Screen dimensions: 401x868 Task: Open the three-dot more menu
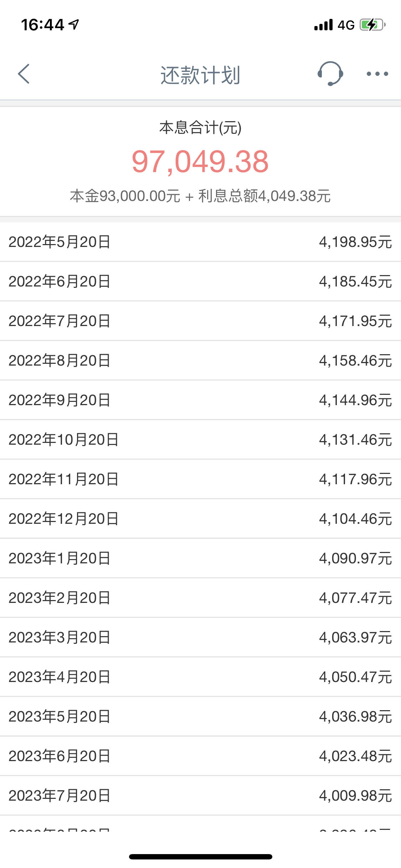(377, 74)
